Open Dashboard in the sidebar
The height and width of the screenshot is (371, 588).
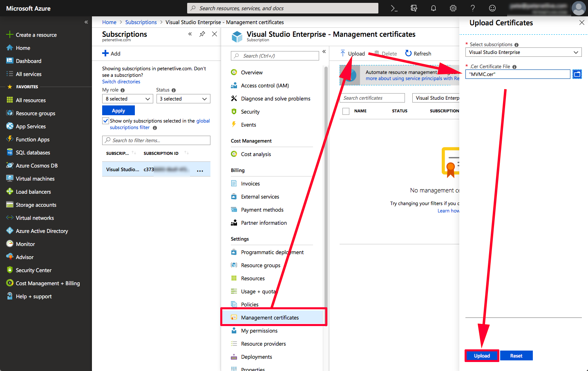[24, 61]
